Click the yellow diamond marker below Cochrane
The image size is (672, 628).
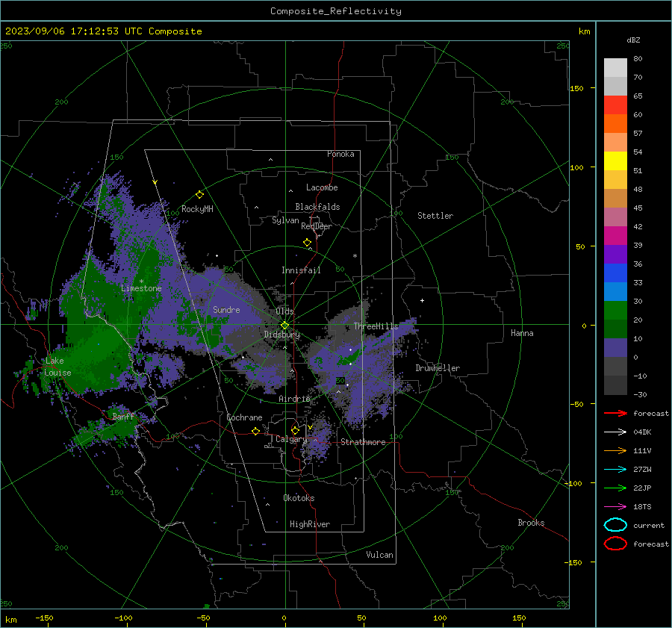tap(255, 431)
